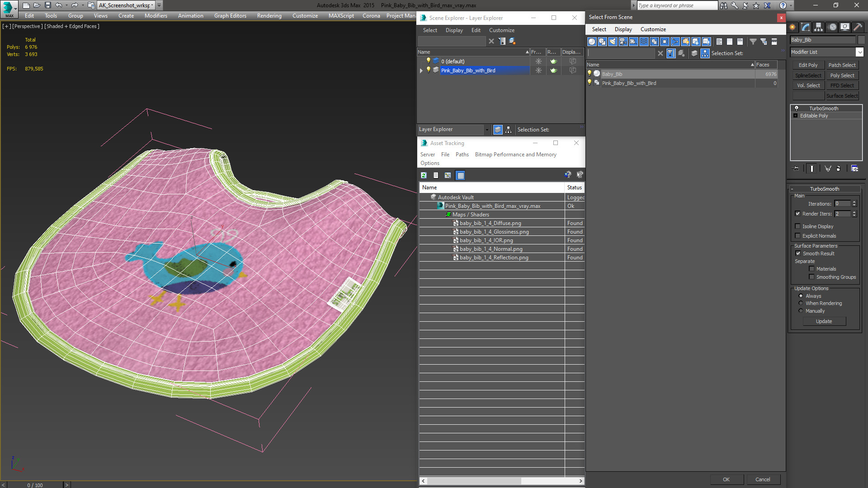
Task: Enable Isoline Display checkbox
Action: coord(798,226)
